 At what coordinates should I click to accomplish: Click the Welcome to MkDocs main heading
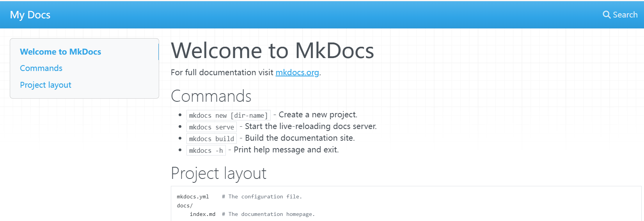tap(272, 51)
